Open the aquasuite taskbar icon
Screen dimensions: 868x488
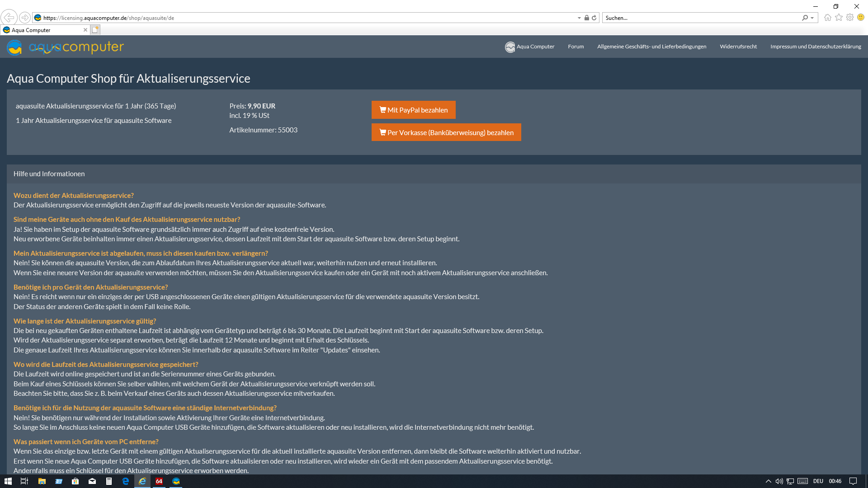point(176,481)
